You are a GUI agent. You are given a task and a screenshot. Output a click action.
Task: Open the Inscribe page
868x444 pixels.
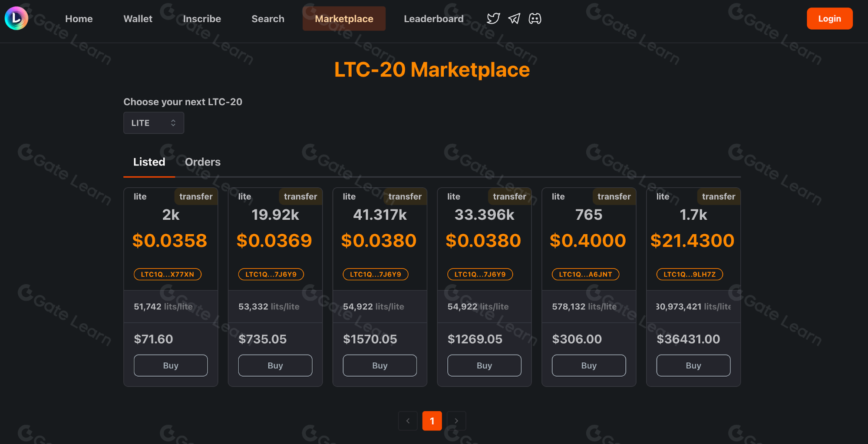pos(202,19)
